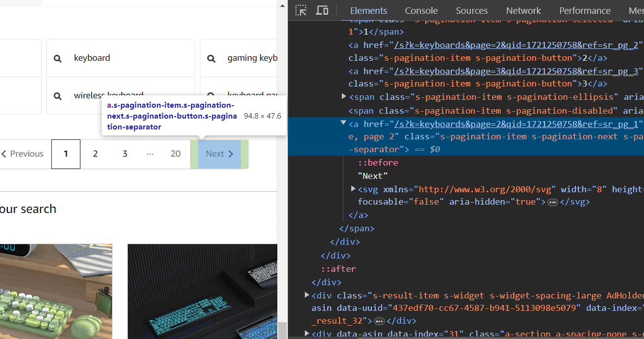Collapse the selected s-pagination-next anchor node

coord(343,123)
